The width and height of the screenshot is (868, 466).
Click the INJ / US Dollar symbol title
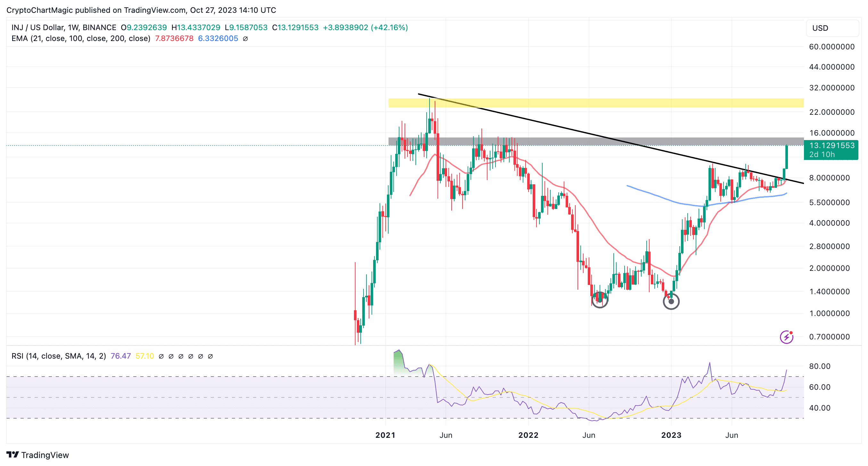64,28
